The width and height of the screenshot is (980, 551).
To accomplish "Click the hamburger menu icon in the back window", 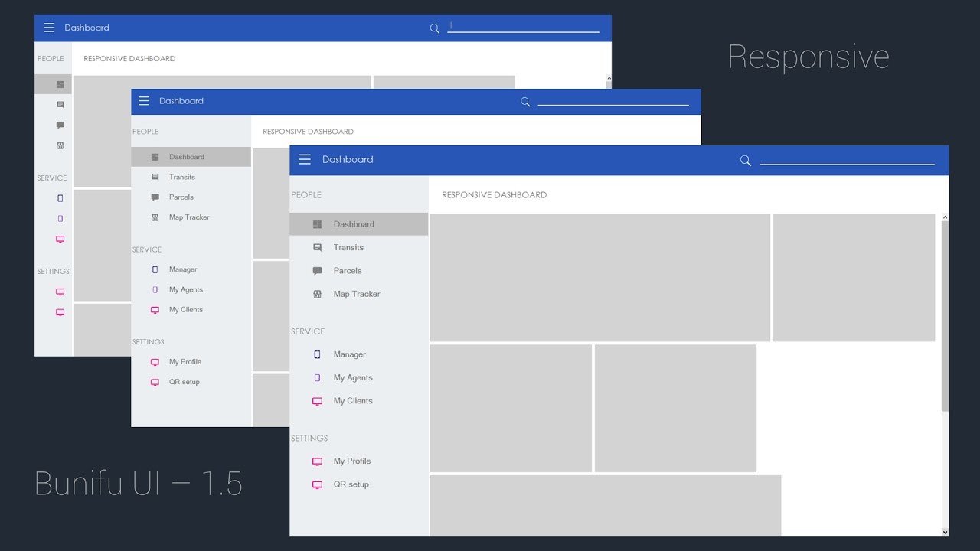I will coord(49,28).
